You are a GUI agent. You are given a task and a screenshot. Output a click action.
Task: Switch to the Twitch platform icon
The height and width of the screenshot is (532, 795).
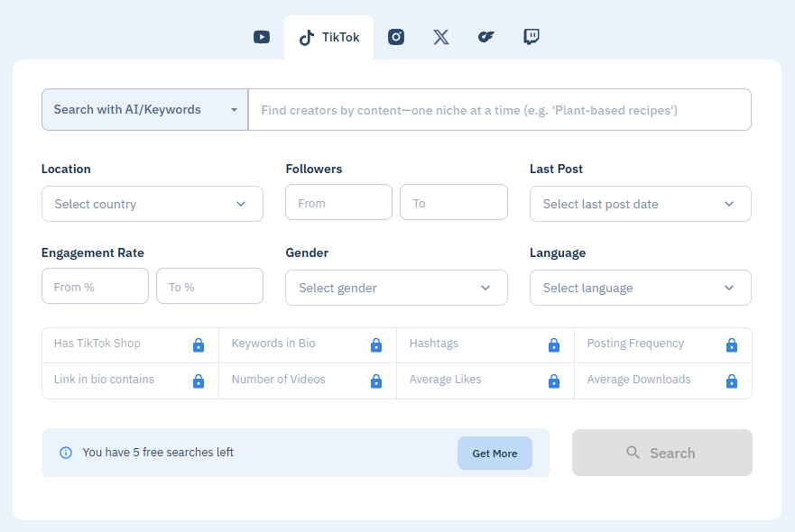pos(532,37)
